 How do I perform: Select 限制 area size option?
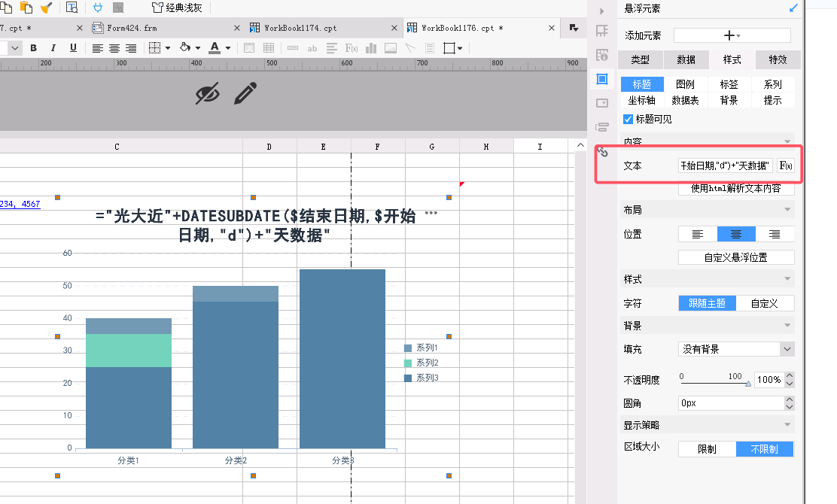coord(708,449)
